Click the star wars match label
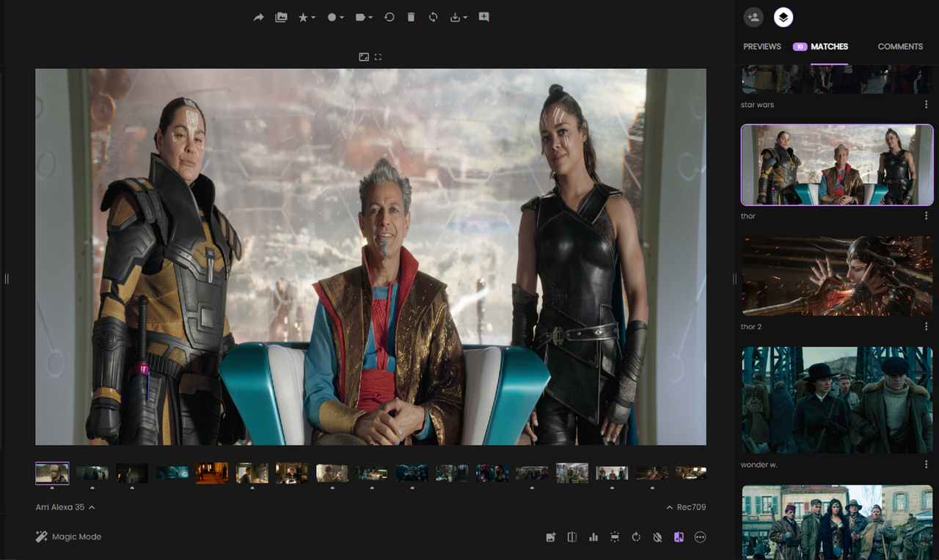The height and width of the screenshot is (560, 939). (x=757, y=105)
